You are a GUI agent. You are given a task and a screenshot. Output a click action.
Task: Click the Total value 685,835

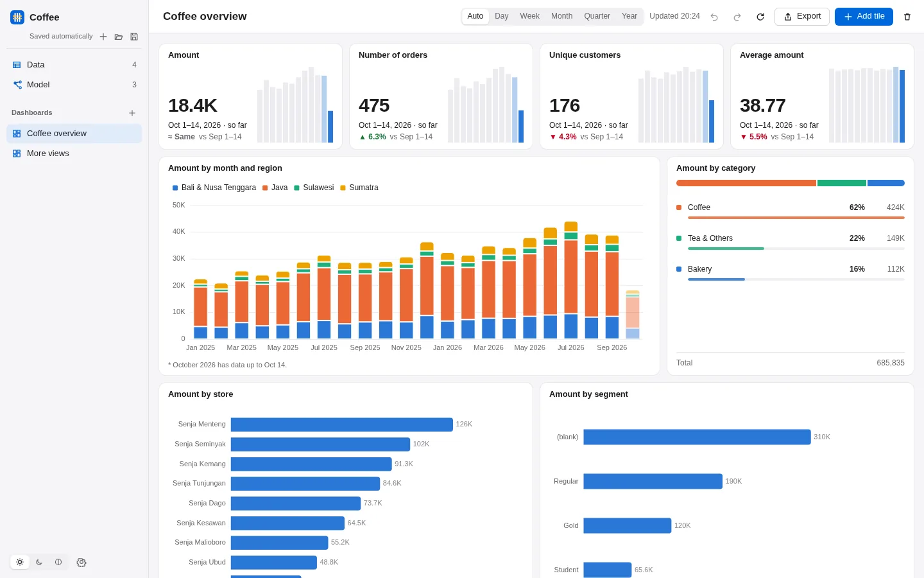[x=891, y=363]
